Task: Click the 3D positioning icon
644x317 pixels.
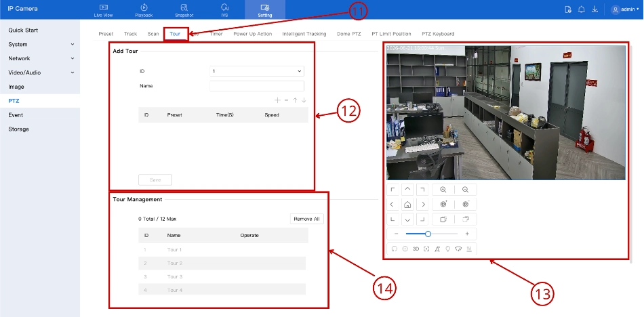Action: [x=416, y=249]
